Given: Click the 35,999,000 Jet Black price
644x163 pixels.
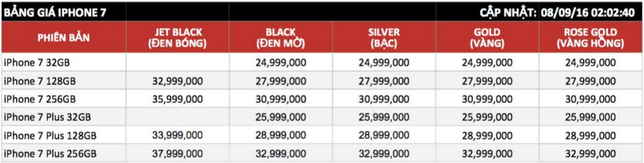Looking at the screenshot, I should 177,99.
